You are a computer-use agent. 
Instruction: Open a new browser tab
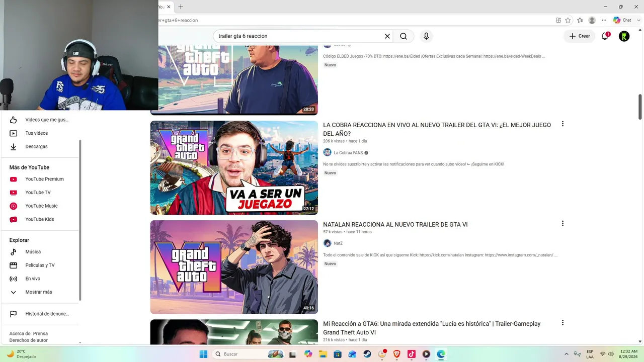point(181,7)
